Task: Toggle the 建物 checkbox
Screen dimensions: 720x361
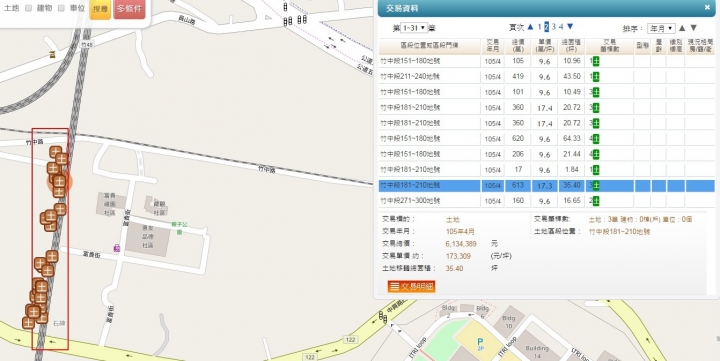Action: [x=28, y=8]
